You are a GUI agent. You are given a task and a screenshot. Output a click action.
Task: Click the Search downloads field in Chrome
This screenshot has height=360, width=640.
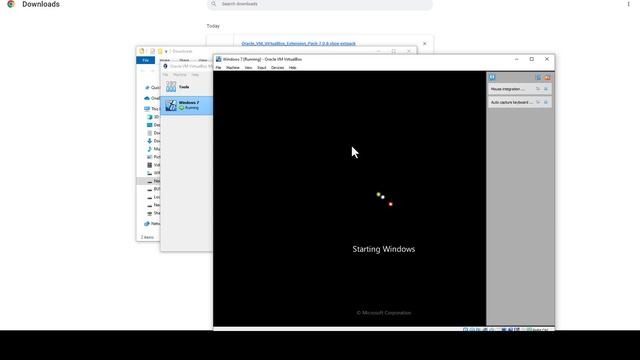point(320,4)
